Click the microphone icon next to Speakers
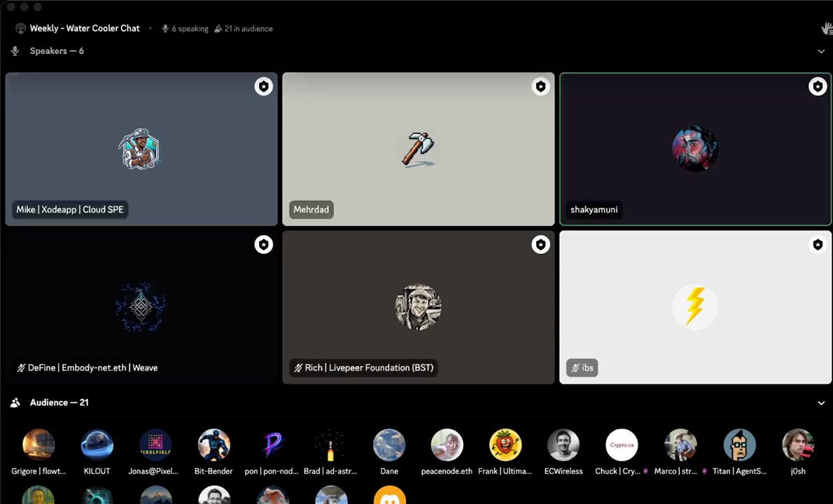833x504 pixels. (x=15, y=51)
